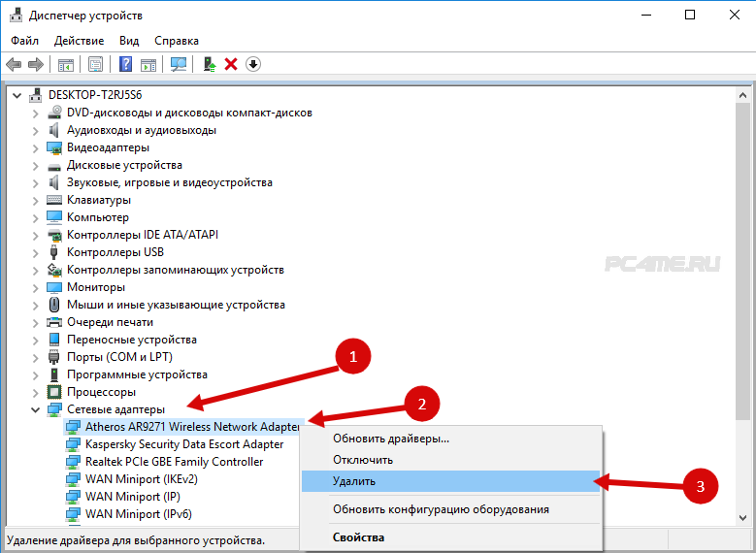
Task: Click the Update driver toolbar icon
Action: 210,64
